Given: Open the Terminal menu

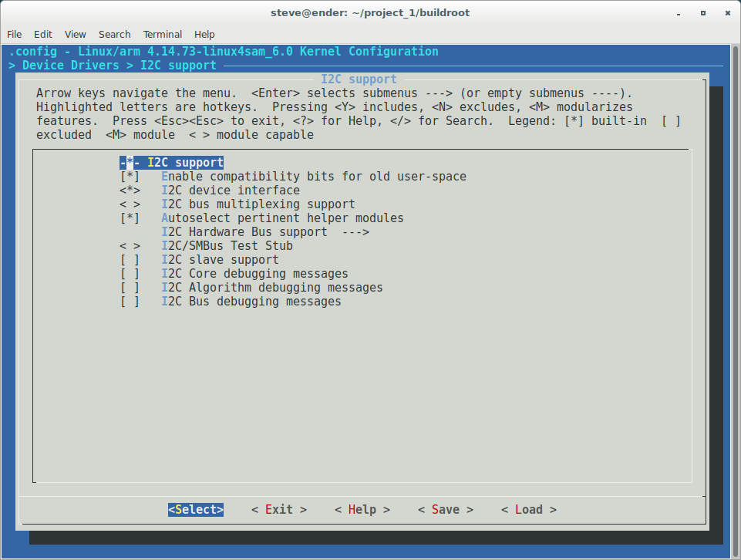Looking at the screenshot, I should pyautogui.click(x=162, y=34).
